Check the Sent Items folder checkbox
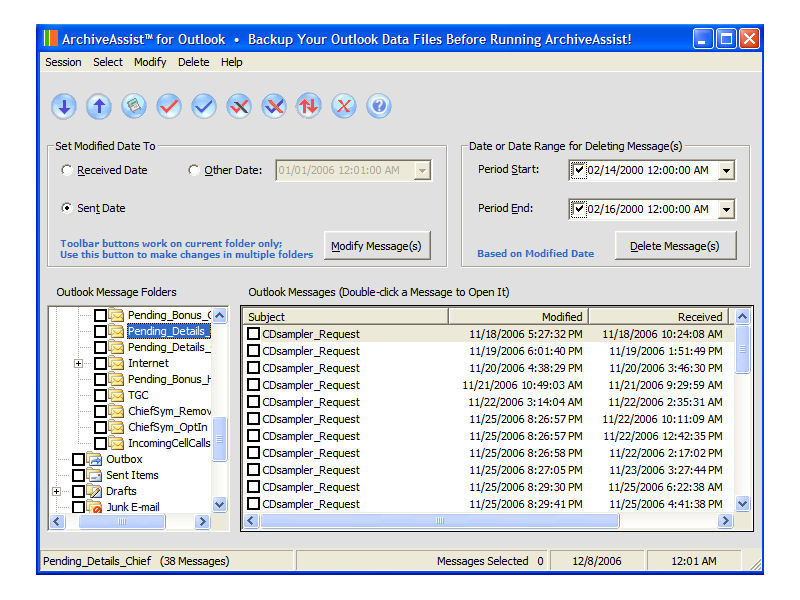 pos(79,475)
